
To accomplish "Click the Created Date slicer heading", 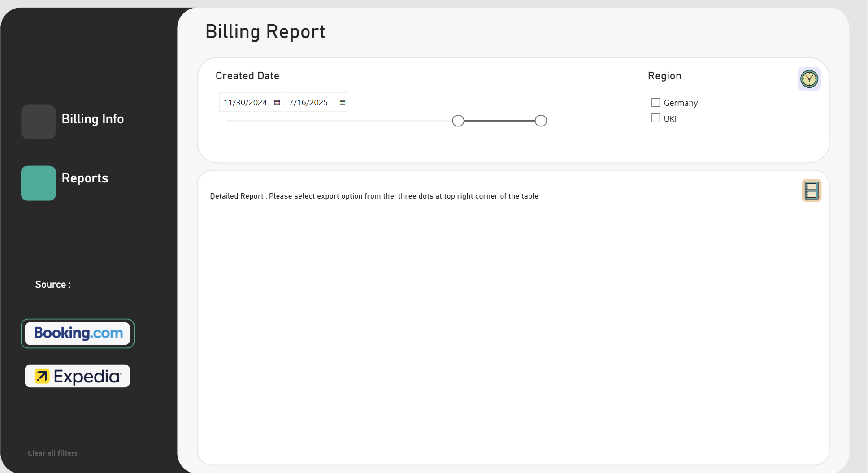I will [x=247, y=76].
